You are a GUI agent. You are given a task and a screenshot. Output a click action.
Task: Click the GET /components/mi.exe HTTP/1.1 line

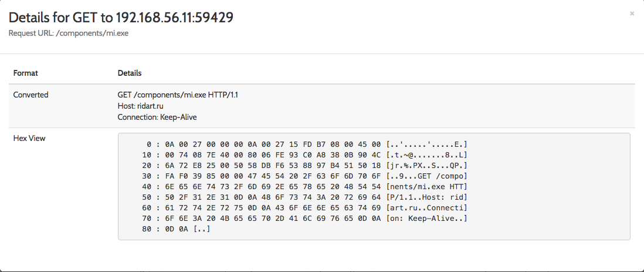[x=178, y=95]
